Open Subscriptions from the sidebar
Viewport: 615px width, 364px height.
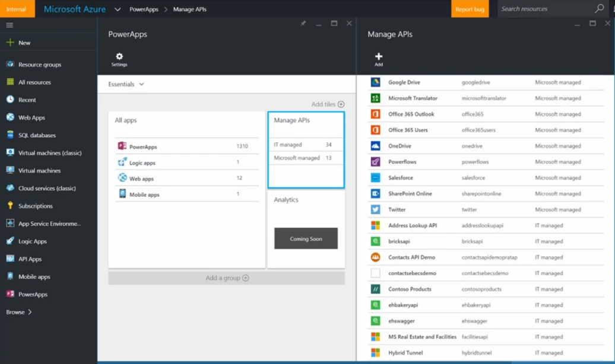(x=35, y=206)
